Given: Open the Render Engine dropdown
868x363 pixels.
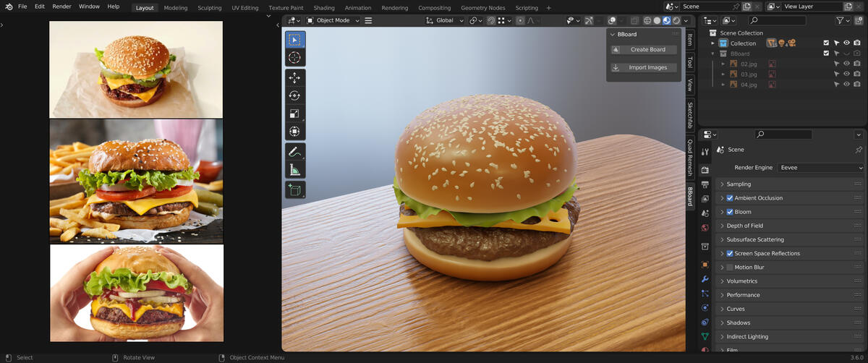Looking at the screenshot, I should click(x=820, y=168).
